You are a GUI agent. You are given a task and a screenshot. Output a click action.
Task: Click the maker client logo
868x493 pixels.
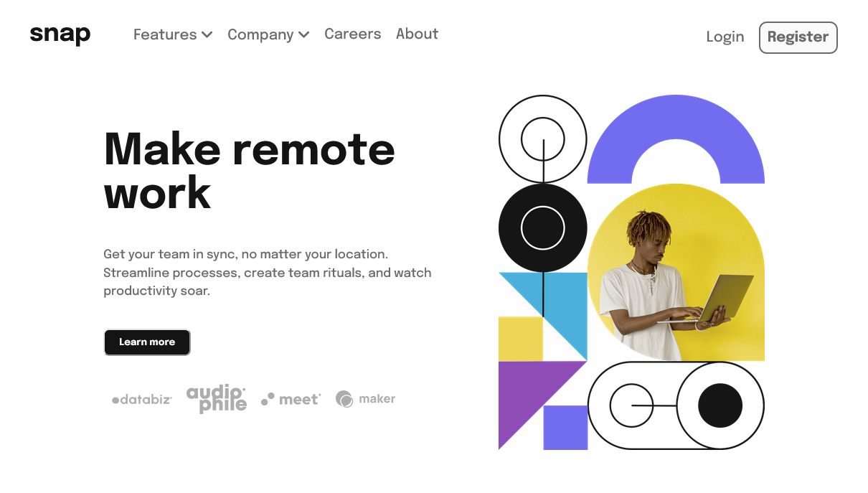point(365,399)
